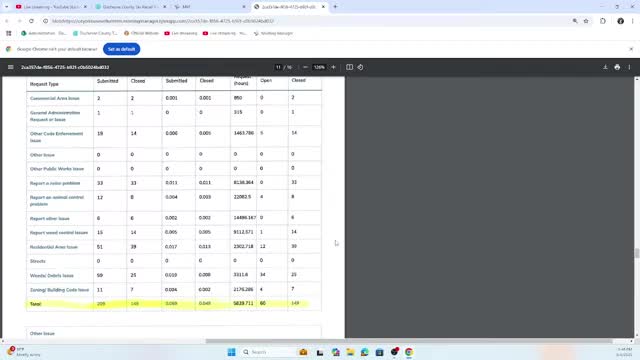Viewport: 640px width, 360px height.
Task: Click the PDF page number field
Action: tap(278, 67)
